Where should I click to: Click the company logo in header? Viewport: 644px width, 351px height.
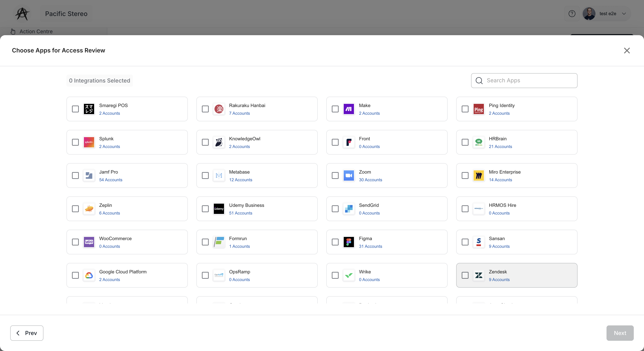click(22, 14)
